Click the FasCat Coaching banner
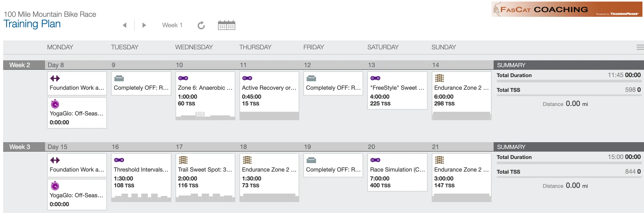Screen dimensions: 644x213 [x=567, y=9]
